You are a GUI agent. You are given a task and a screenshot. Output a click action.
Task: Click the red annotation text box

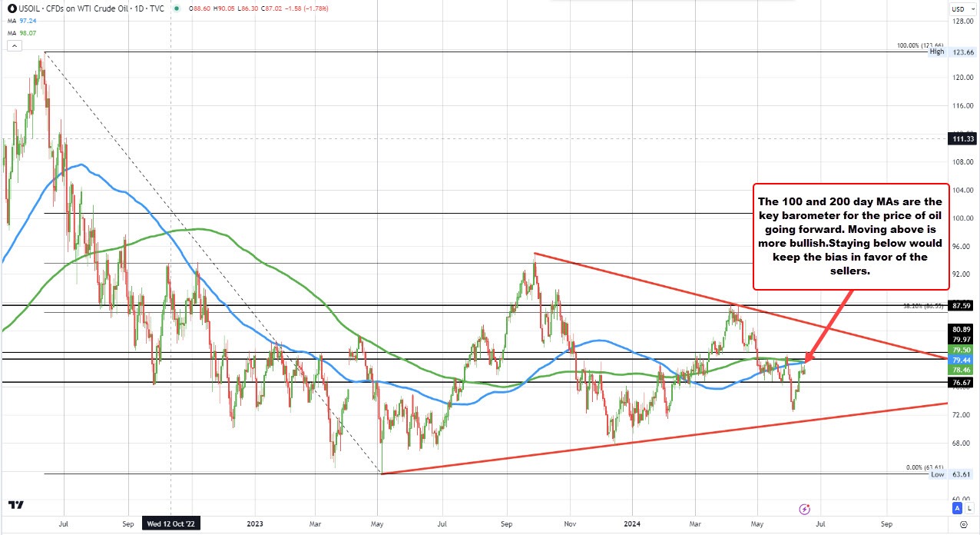851,237
